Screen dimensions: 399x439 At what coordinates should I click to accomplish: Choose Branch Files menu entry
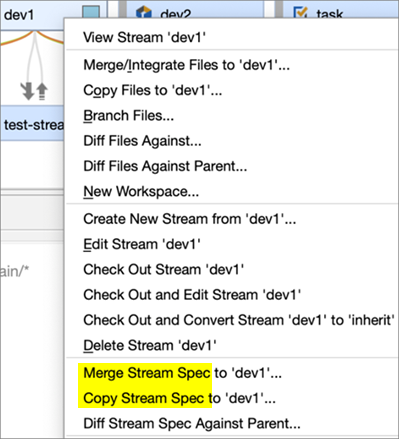129,116
